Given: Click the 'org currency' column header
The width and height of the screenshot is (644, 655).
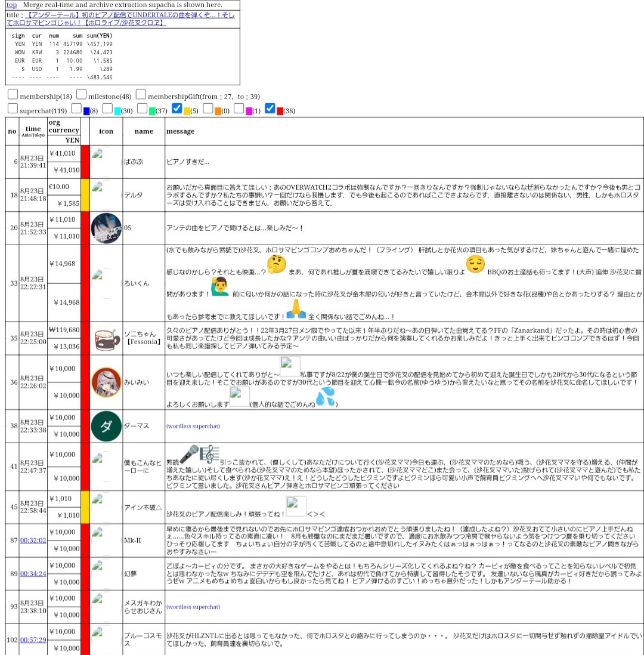Looking at the screenshot, I should tap(64, 126).
